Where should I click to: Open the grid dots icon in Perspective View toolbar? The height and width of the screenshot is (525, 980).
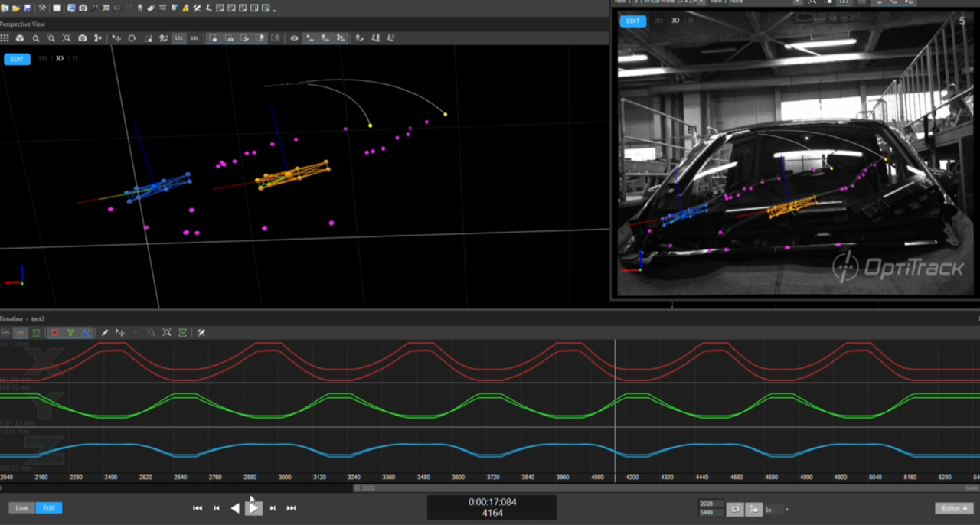(x=5, y=38)
